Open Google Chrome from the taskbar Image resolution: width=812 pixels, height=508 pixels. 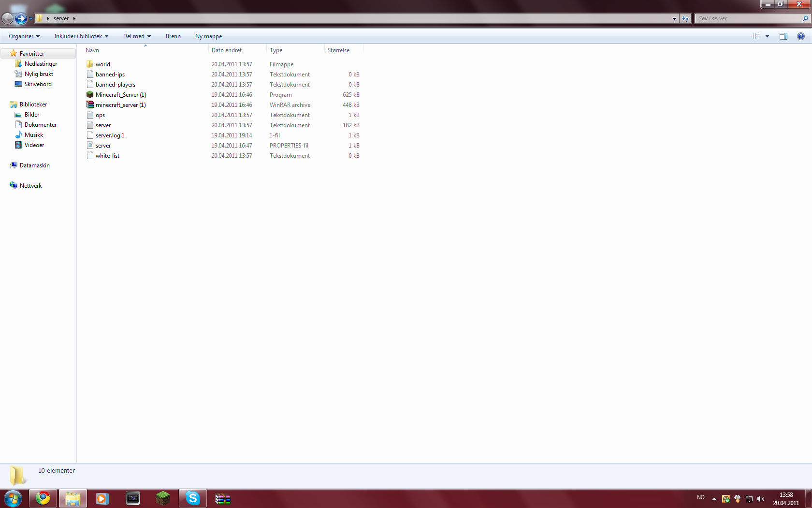click(x=43, y=498)
